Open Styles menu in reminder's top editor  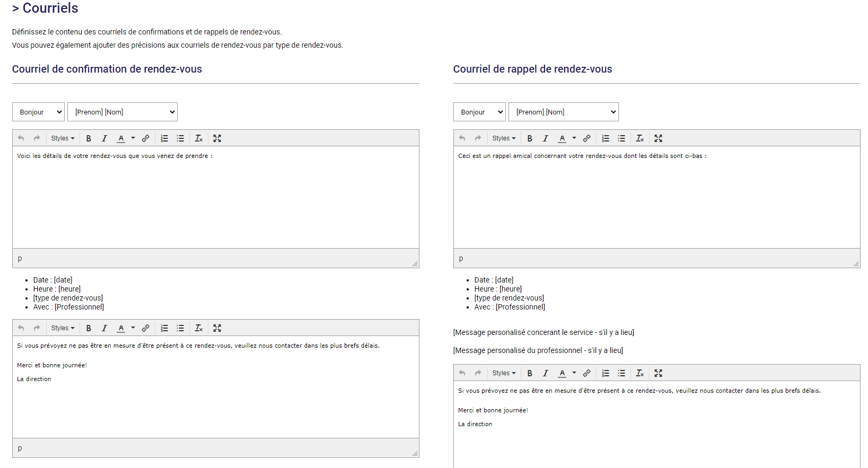pos(504,138)
